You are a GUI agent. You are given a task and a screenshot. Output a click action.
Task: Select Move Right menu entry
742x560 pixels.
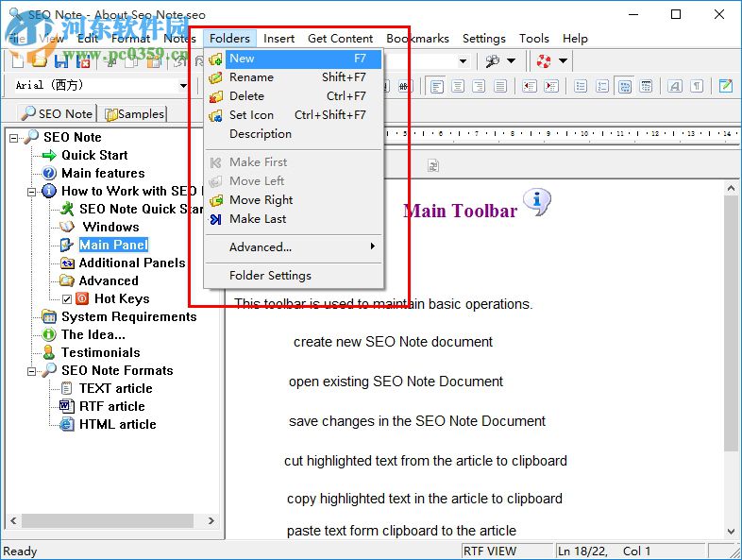point(294,200)
